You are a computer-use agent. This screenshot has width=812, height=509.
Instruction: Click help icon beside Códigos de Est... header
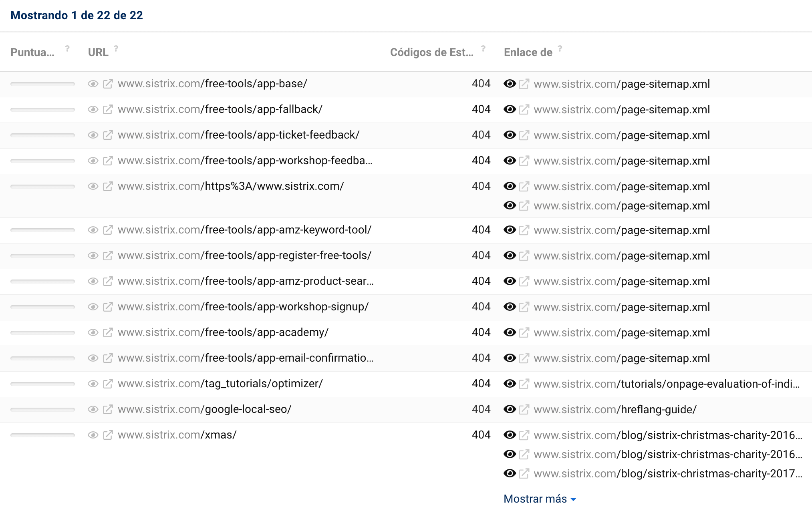tap(484, 48)
